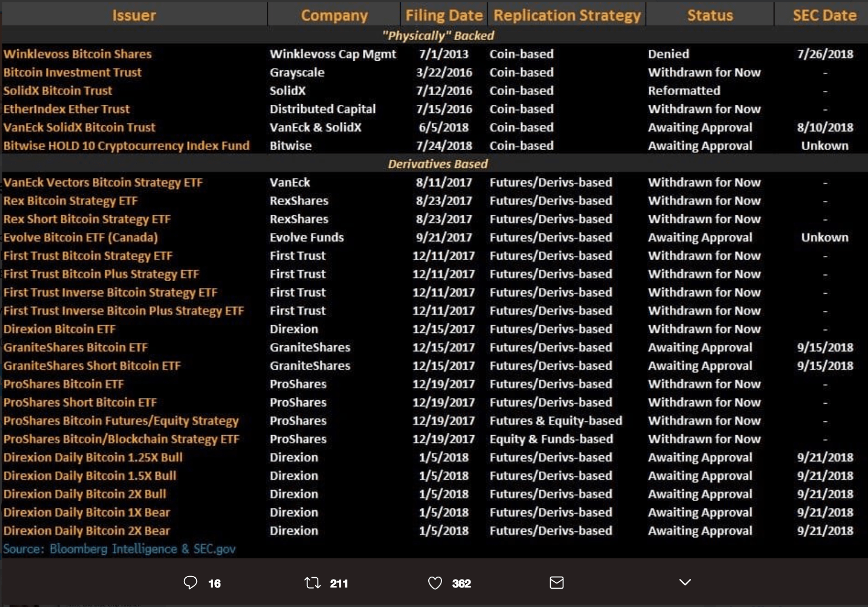Click the Replication Strategy column header

click(567, 15)
